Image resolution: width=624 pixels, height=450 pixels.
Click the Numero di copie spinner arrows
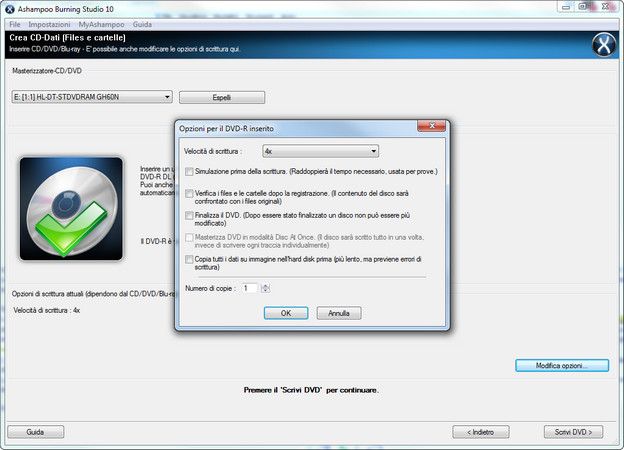click(x=265, y=288)
